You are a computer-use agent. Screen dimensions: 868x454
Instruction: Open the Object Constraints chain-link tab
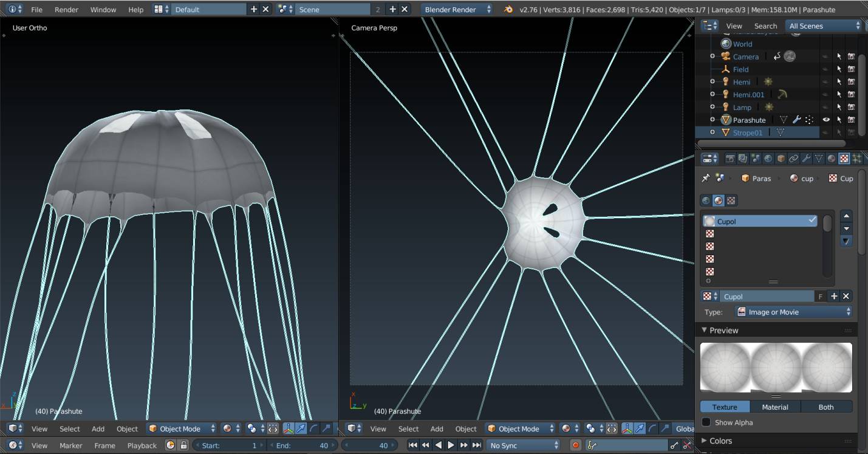click(x=793, y=159)
